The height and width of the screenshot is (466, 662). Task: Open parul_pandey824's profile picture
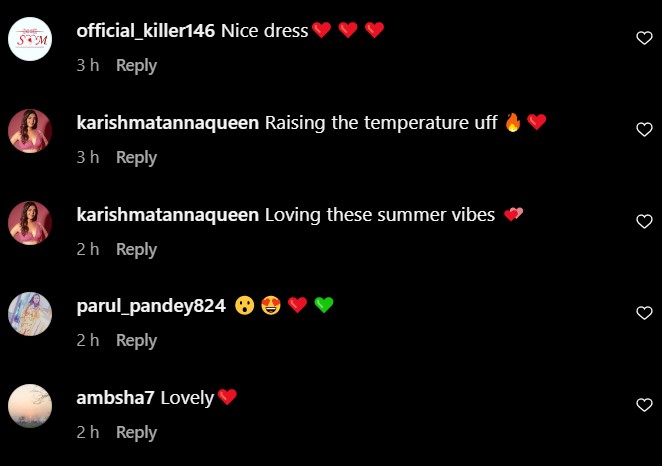pyautogui.click(x=30, y=314)
